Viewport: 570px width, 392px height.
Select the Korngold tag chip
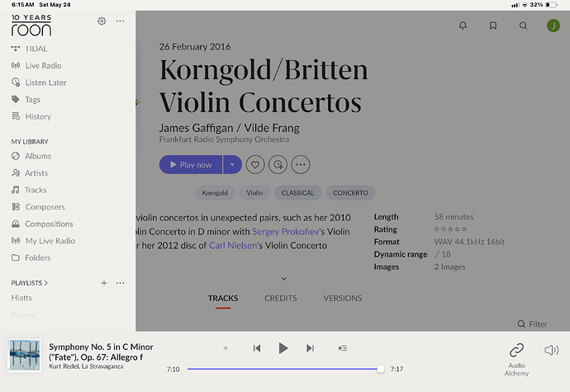click(x=215, y=193)
